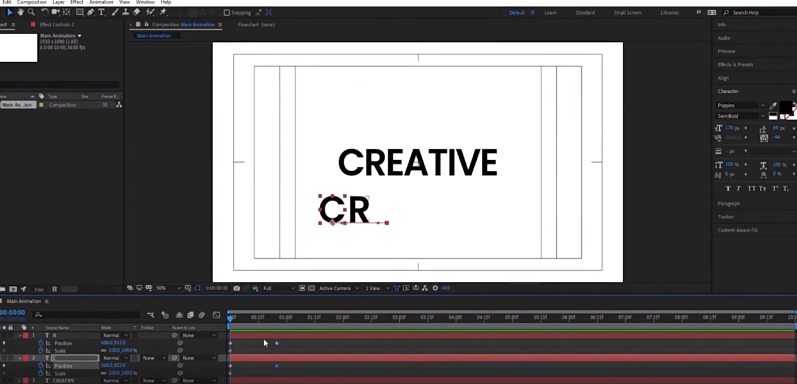Open the SemiBold font style dropdown

pos(741,116)
